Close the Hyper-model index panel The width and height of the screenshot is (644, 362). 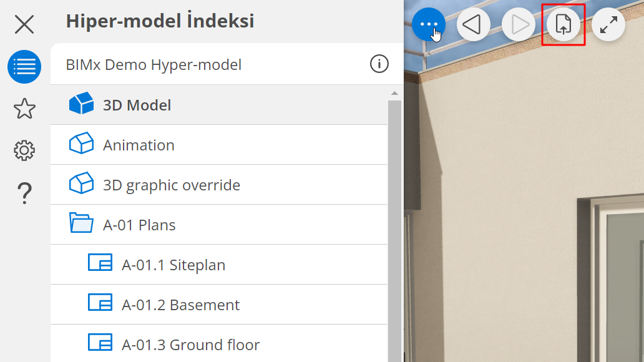(24, 24)
